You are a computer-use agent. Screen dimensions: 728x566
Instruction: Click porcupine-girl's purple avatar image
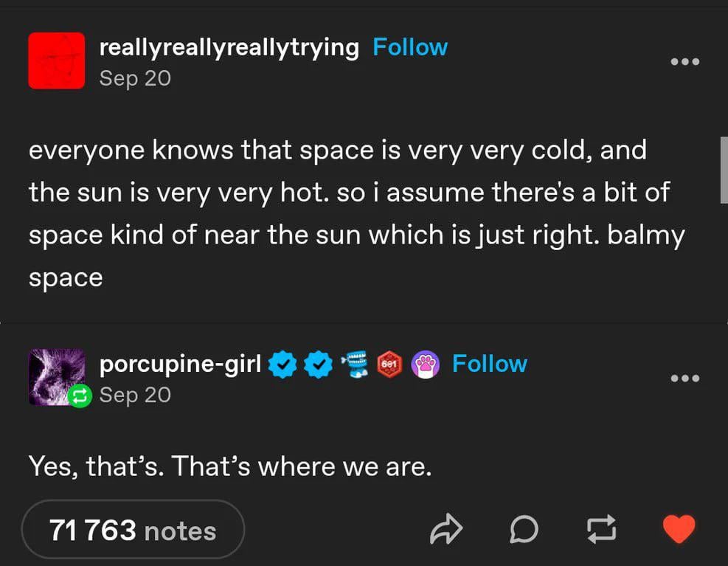pos(53,373)
